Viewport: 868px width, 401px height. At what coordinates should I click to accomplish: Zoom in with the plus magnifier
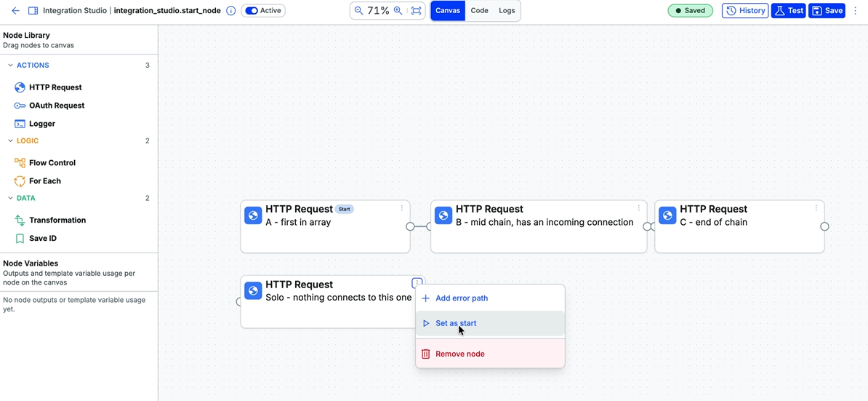coord(398,10)
